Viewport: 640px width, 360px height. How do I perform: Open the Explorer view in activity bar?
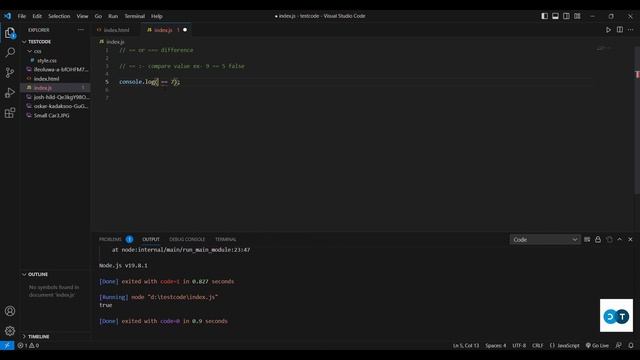(x=10, y=33)
